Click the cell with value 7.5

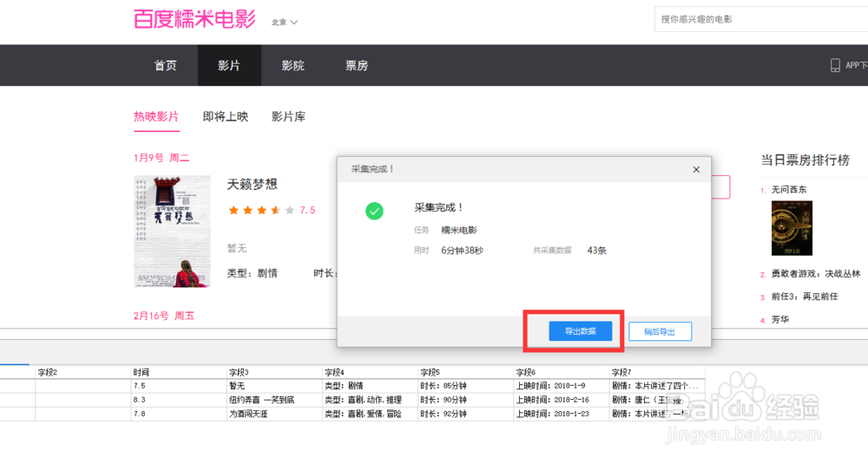pyautogui.click(x=179, y=386)
